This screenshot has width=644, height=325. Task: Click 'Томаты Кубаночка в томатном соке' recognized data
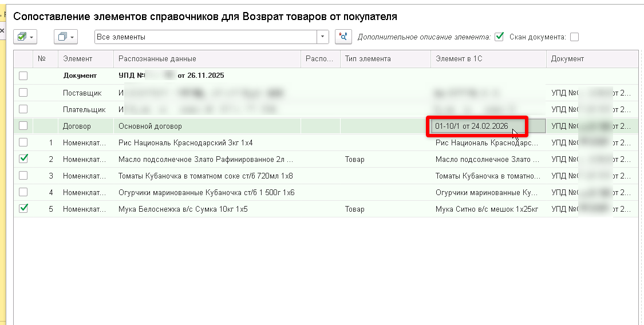207,176
